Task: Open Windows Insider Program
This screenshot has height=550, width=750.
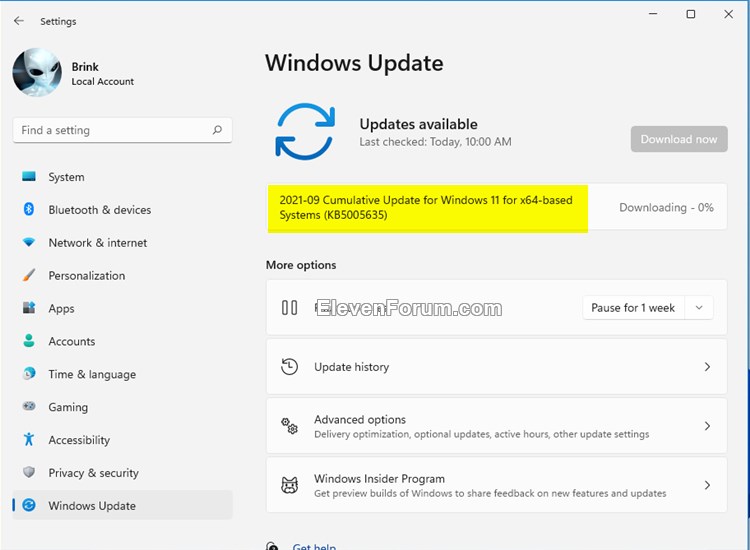Action: 496,485
